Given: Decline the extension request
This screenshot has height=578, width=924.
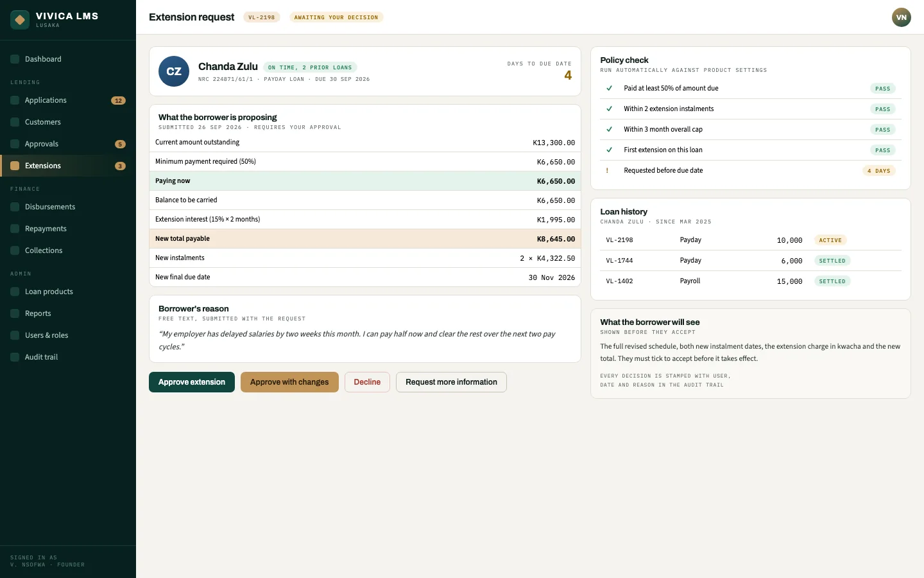Looking at the screenshot, I should point(367,382).
